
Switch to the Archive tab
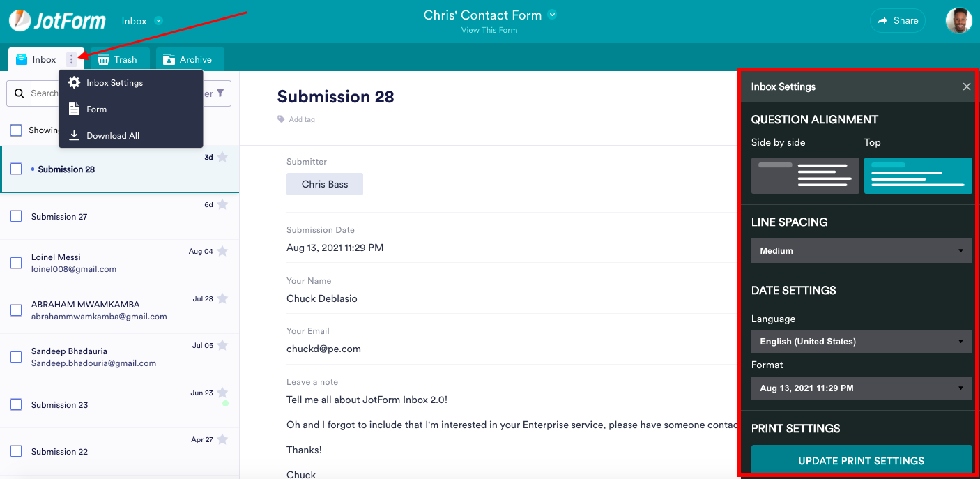188,59
